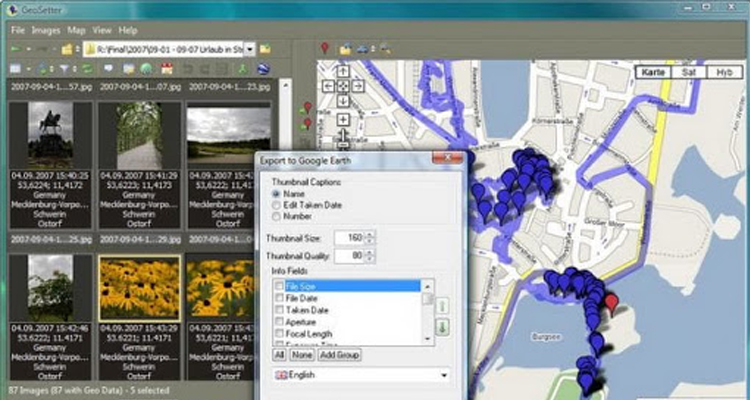Move info field down with green arrow
This screenshot has height=400, width=750.
pyautogui.click(x=443, y=328)
